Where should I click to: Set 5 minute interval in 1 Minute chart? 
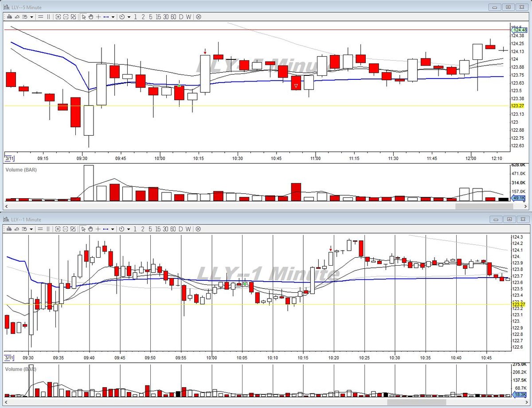pos(150,229)
